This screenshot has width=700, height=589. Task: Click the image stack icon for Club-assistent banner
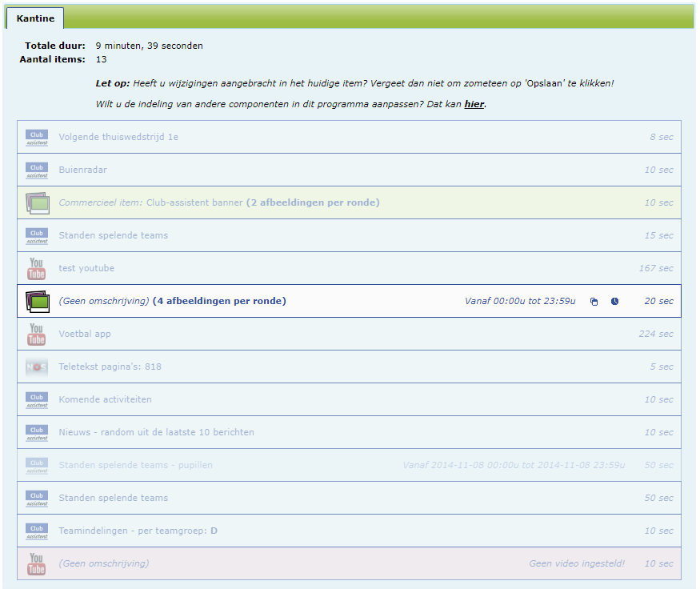click(37, 203)
